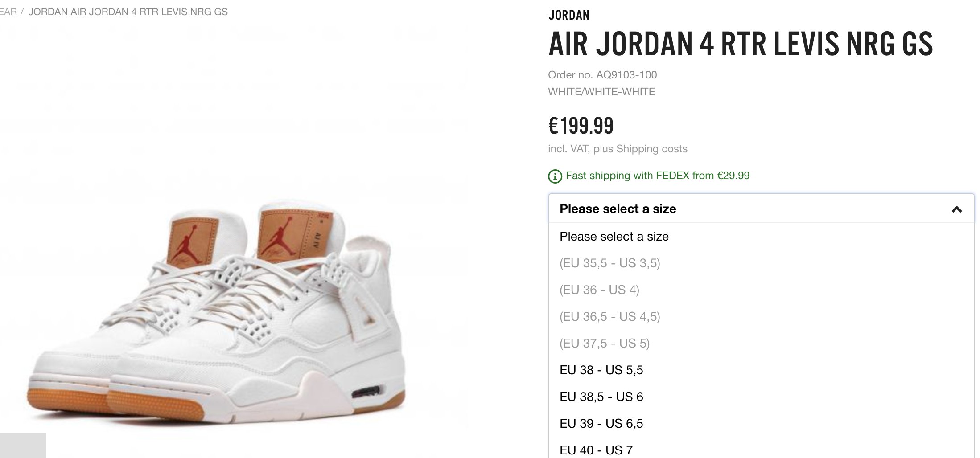The height and width of the screenshot is (458, 980).
Task: Click unavailable size EU 35,5 - US 3,5
Action: 761,263
